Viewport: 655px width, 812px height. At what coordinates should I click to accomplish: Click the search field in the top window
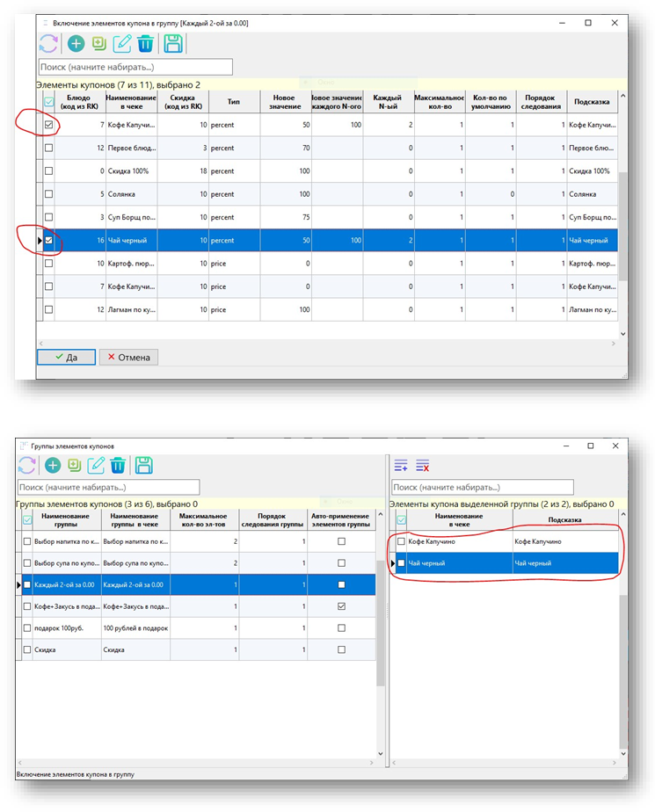pos(135,67)
